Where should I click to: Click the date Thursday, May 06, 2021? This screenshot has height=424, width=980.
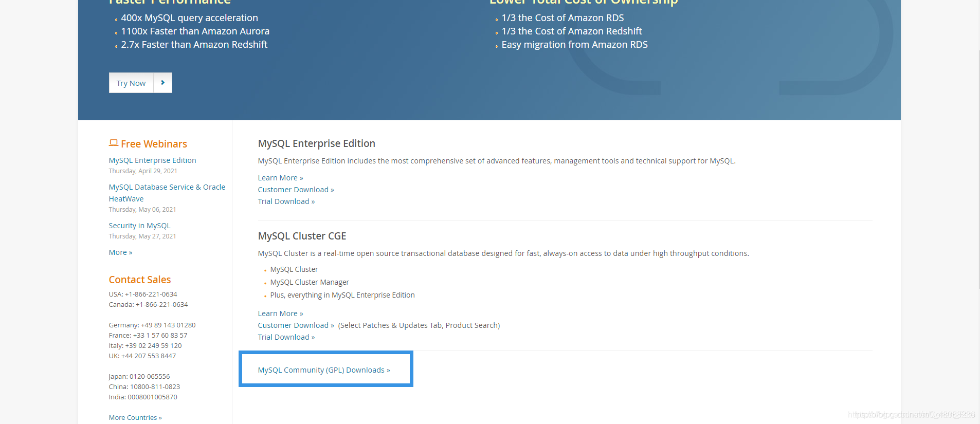(142, 210)
